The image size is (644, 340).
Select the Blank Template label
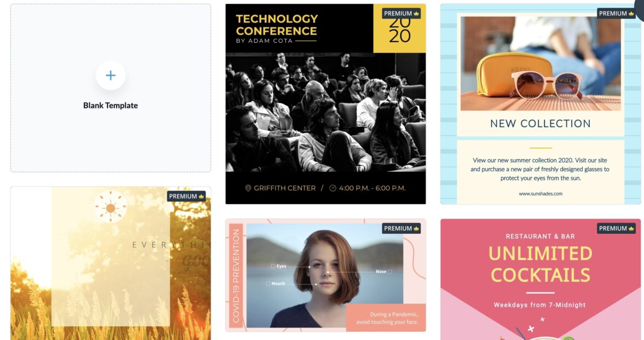point(111,106)
